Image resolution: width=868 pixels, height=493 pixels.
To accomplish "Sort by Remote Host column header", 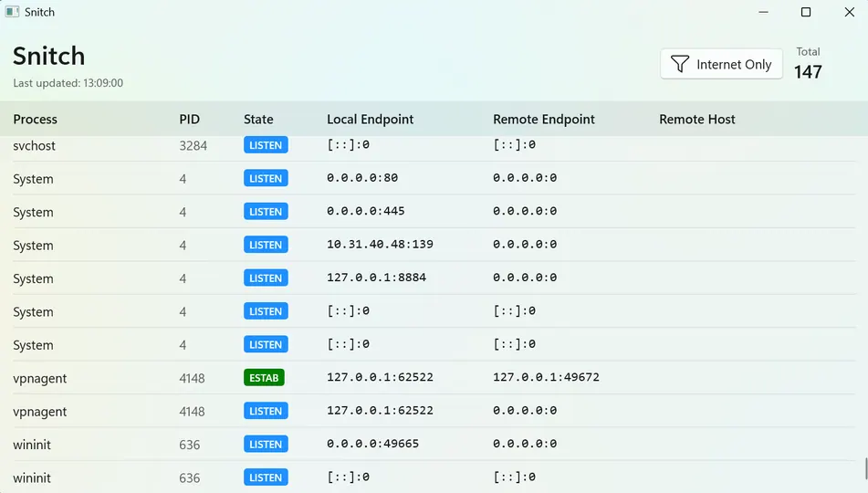I will click(x=697, y=119).
